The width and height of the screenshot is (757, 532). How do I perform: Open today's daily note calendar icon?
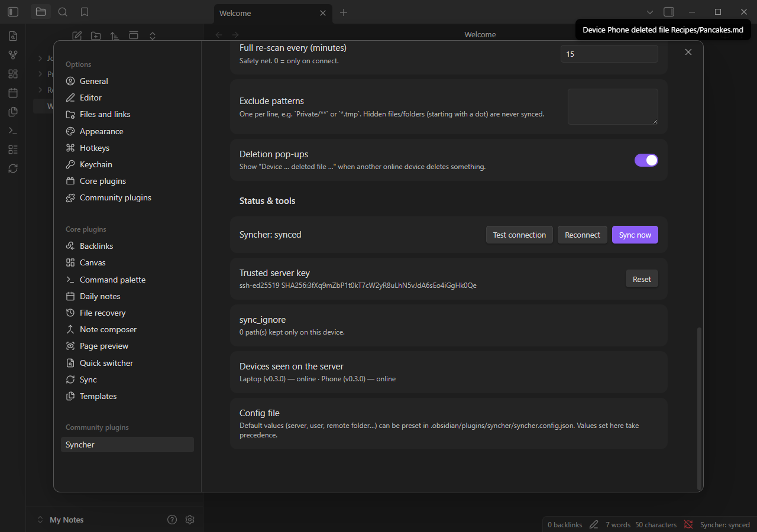[13, 93]
